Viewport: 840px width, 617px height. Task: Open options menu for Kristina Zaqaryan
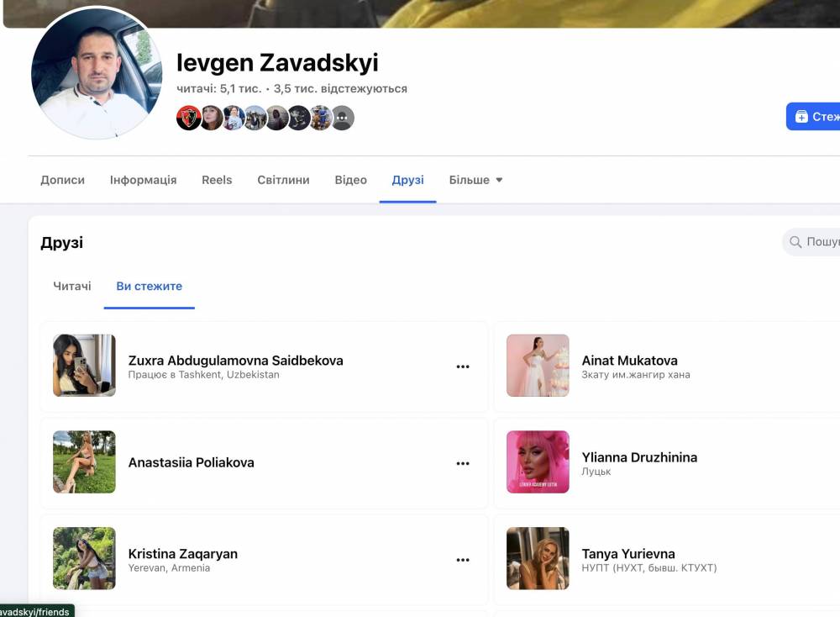point(463,560)
